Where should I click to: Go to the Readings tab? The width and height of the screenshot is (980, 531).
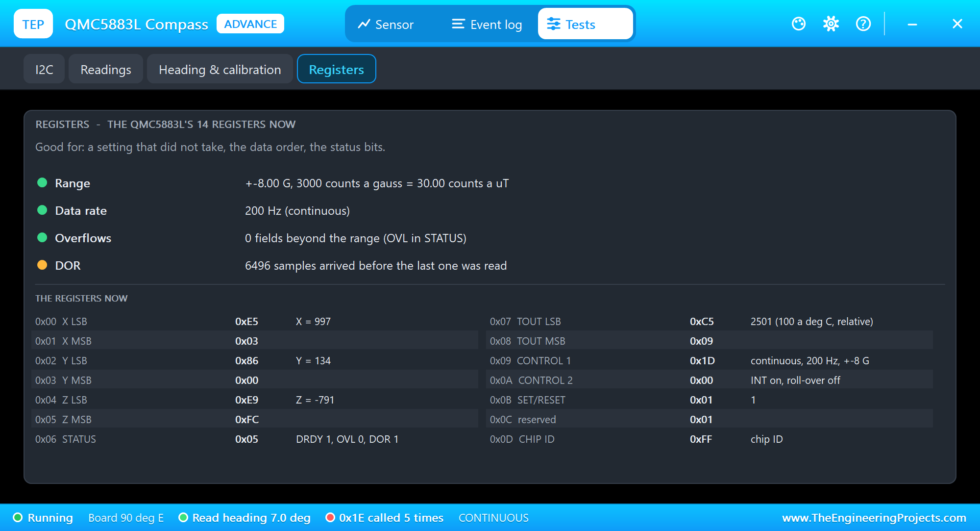[106, 69]
